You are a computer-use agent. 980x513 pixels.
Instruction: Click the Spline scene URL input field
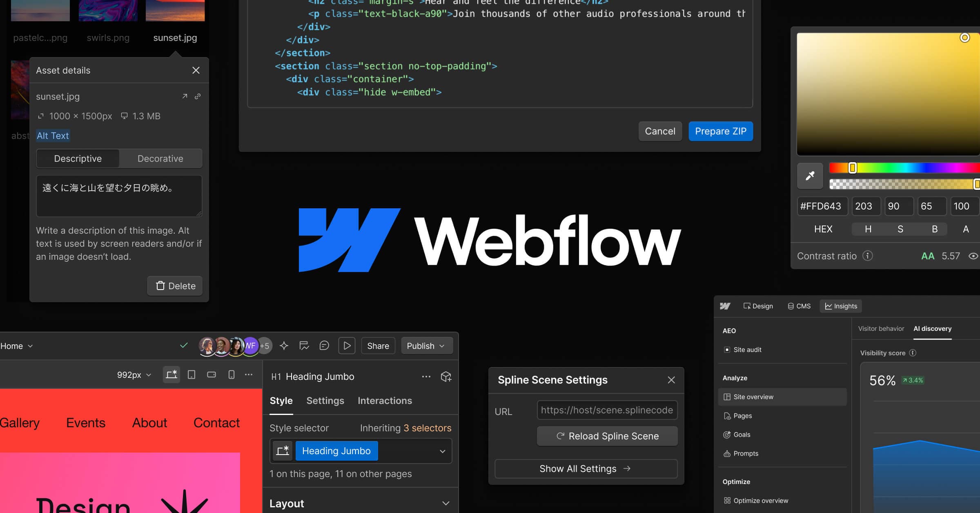(x=607, y=410)
